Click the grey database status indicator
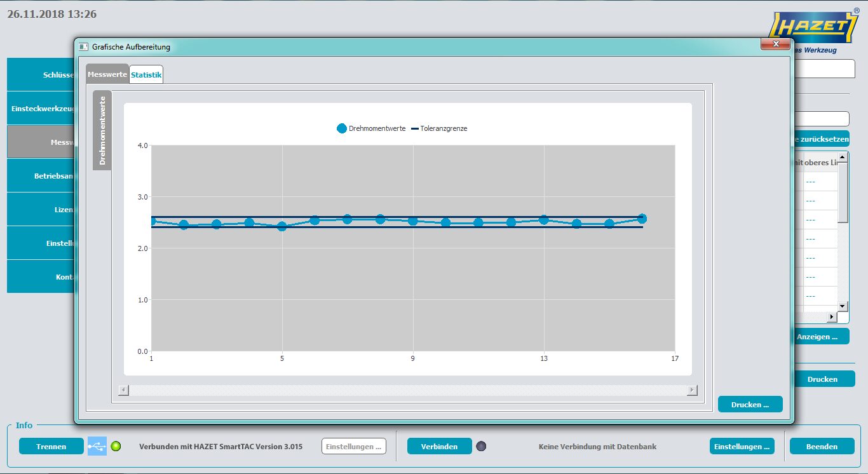The image size is (868, 474). tap(481, 446)
